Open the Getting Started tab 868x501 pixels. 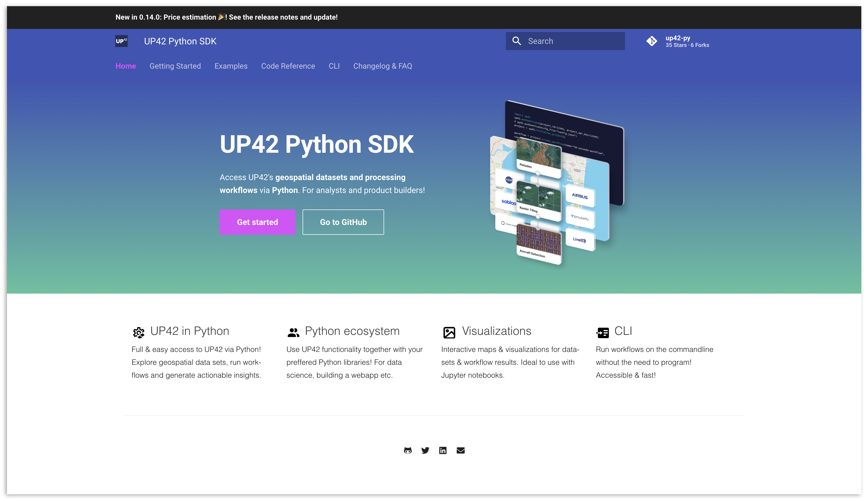tap(175, 66)
